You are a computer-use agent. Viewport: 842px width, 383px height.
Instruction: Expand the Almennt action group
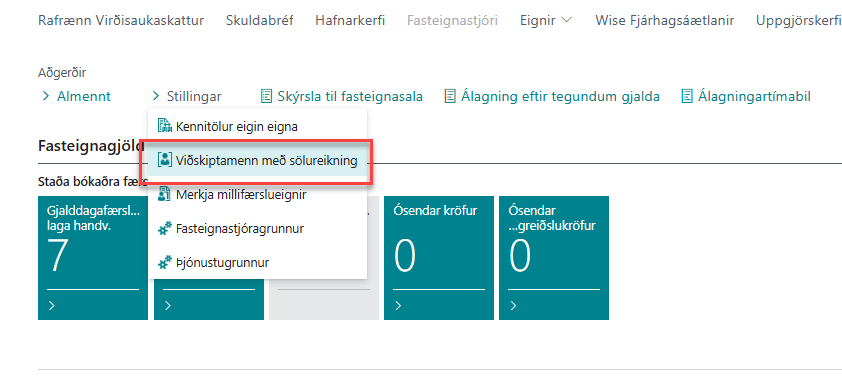coord(75,97)
